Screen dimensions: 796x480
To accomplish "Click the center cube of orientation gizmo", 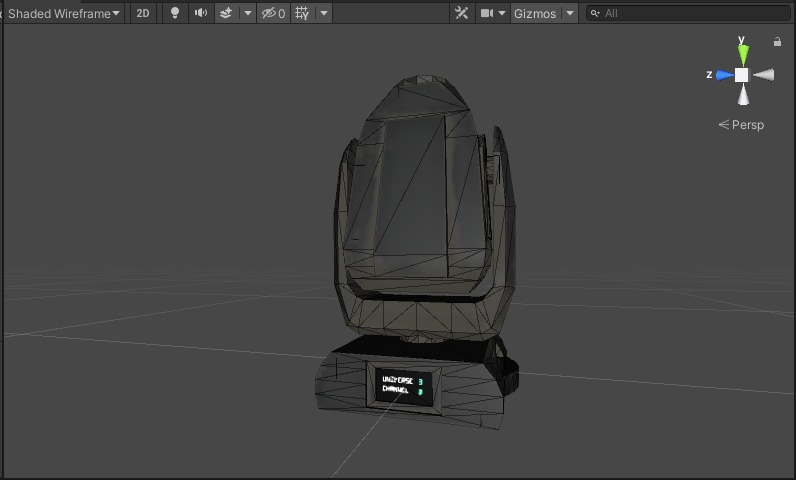I will [742, 75].
